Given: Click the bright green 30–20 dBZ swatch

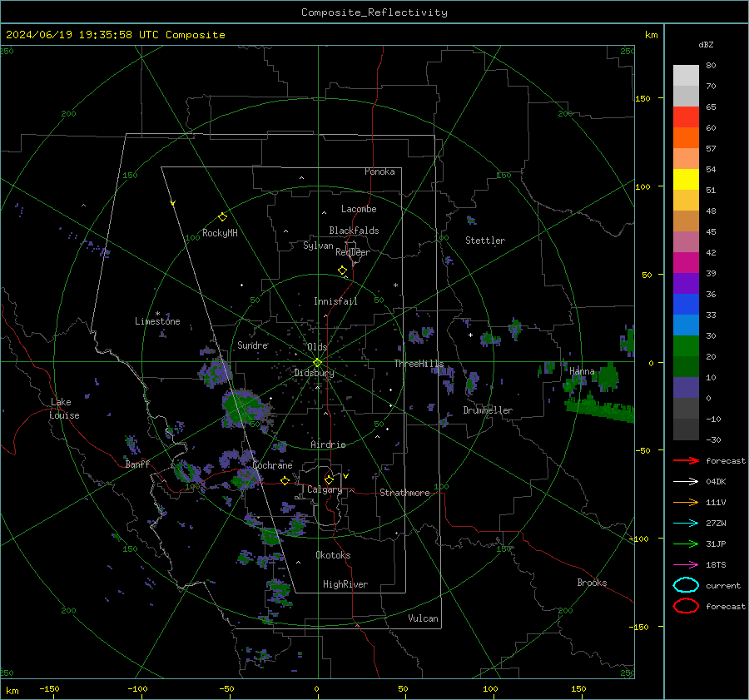Looking at the screenshot, I should pyautogui.click(x=686, y=346).
